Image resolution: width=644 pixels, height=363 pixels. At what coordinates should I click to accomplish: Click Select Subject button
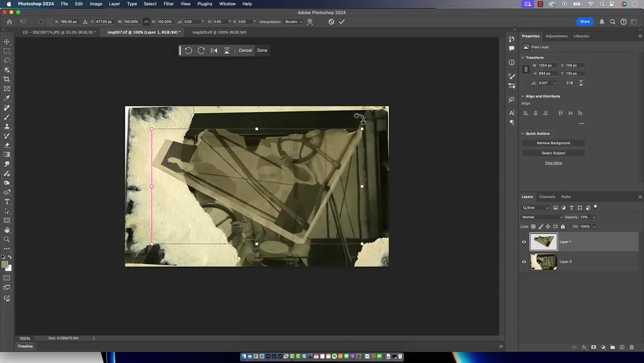tap(553, 153)
